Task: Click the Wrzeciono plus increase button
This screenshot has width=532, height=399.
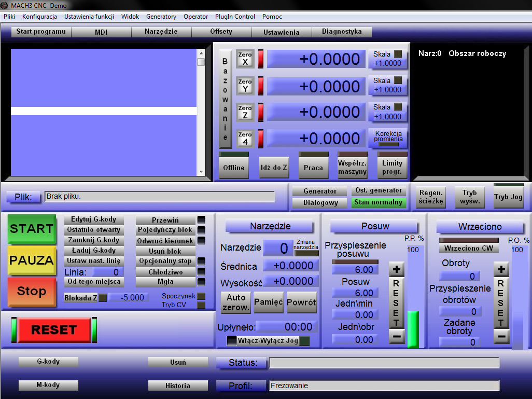Action: point(501,270)
